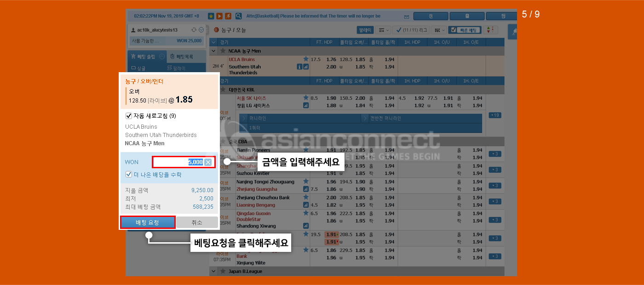Select the 팔레이 tab in bet slip
This screenshot has height=285, width=644.
(176, 68)
